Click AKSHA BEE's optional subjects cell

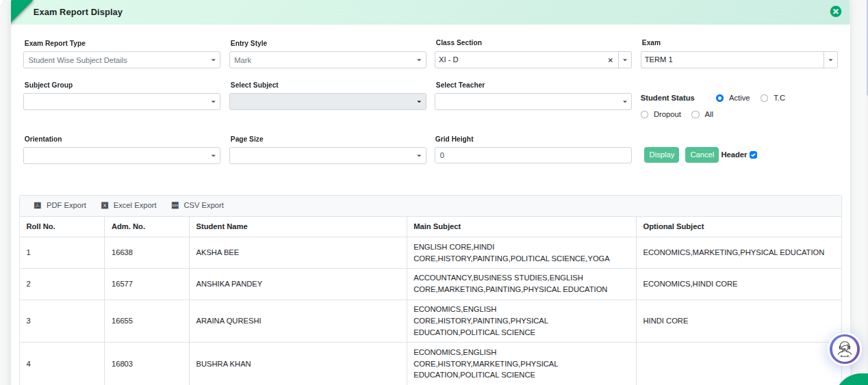[x=739, y=253]
